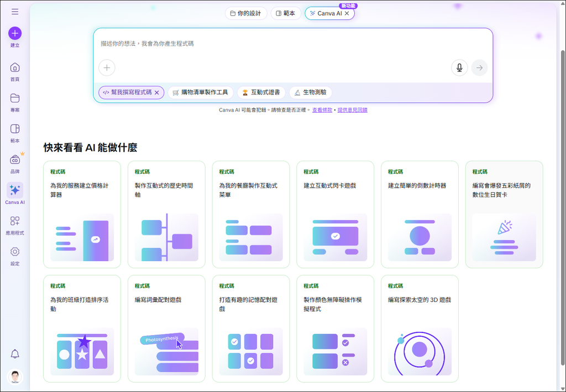
Task: Open 查看條款 link
Action: point(322,110)
